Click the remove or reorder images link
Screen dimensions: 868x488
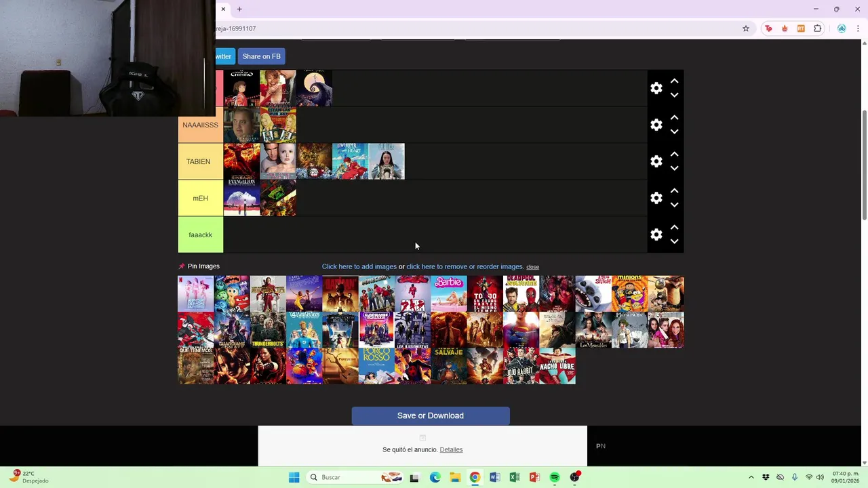(465, 266)
